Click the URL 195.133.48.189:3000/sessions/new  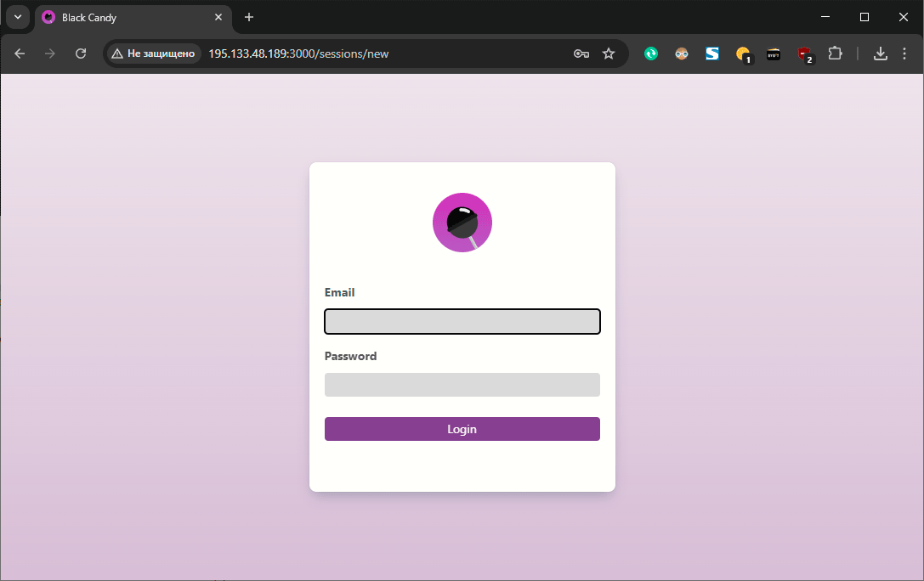(298, 54)
